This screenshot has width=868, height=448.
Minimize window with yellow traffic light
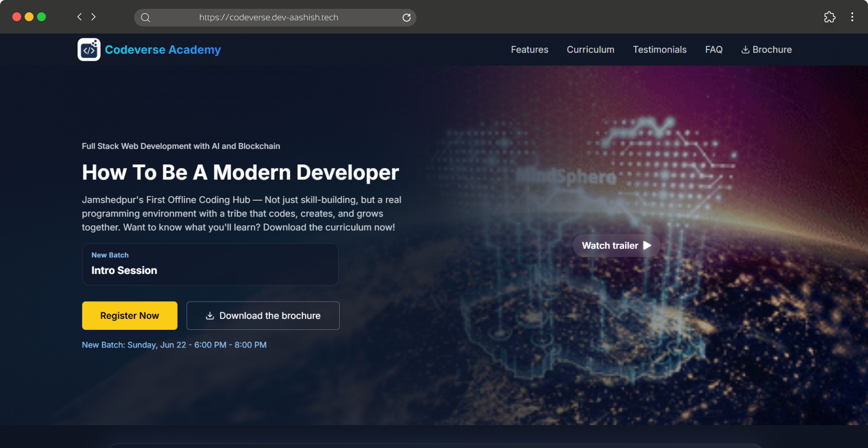coord(29,17)
